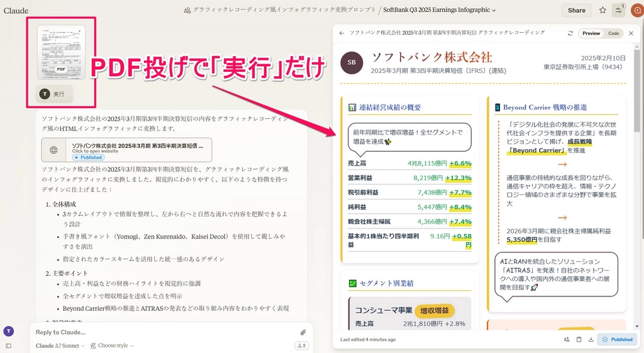
Task: Focus the Reply to Claude input field
Action: click(164, 332)
